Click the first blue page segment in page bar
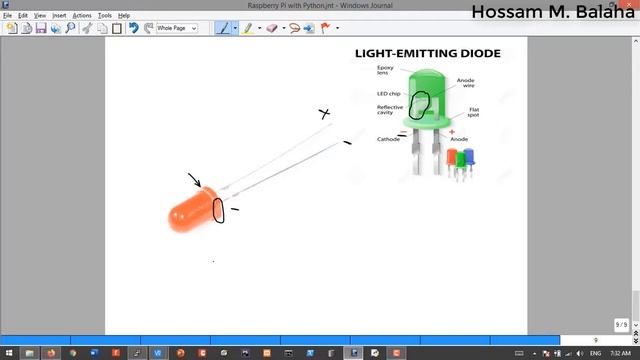The height and width of the screenshot is (360, 640). (x=35, y=340)
